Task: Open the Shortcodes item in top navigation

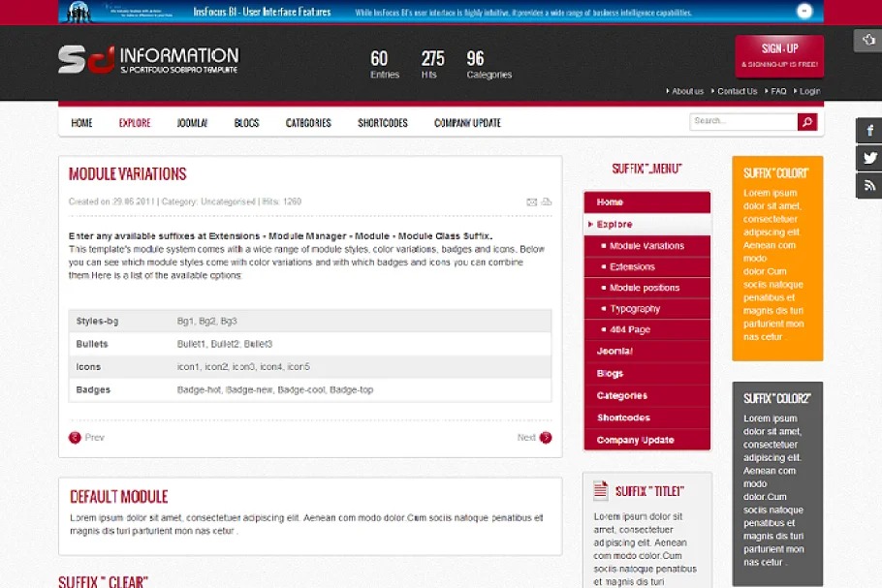Action: click(382, 123)
